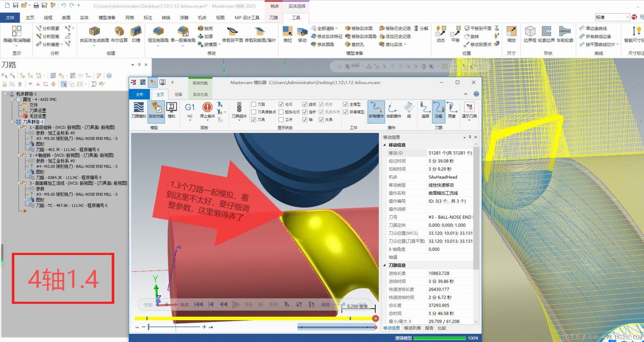The image size is (644, 342).
Task: Open the 报告 bottom tab
Action: pos(429,328)
